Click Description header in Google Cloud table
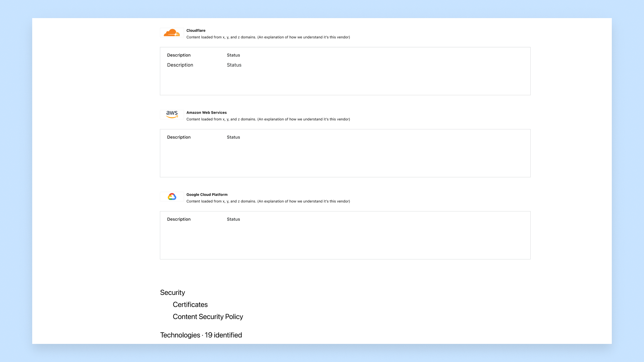This screenshot has width=644, height=362. pyautogui.click(x=178, y=220)
